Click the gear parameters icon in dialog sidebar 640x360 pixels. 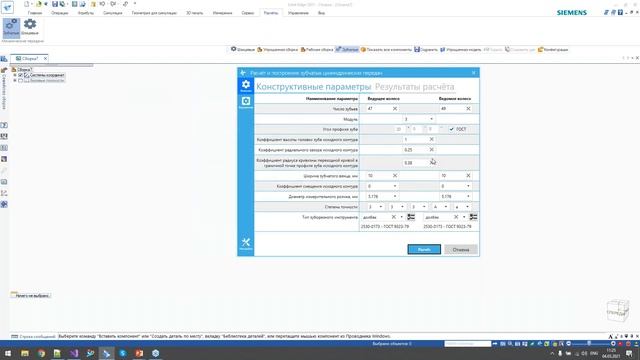click(x=246, y=86)
